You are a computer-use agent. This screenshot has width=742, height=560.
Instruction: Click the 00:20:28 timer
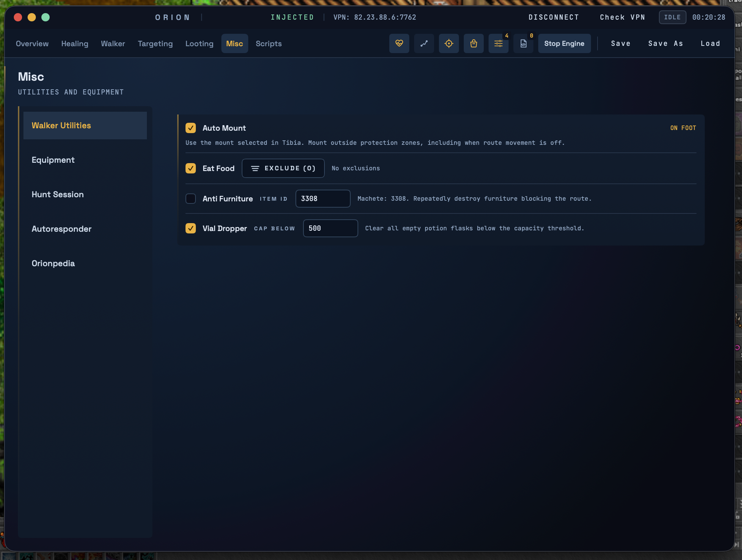pyautogui.click(x=709, y=17)
